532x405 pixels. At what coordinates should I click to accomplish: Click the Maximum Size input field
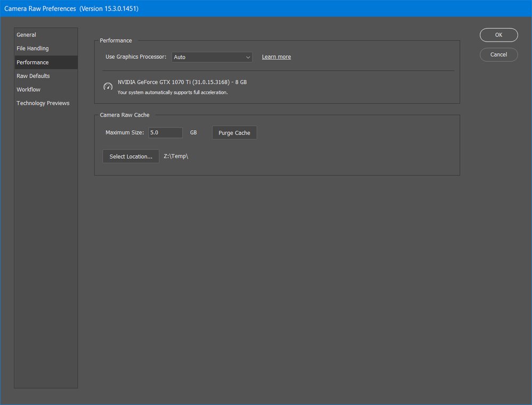166,133
